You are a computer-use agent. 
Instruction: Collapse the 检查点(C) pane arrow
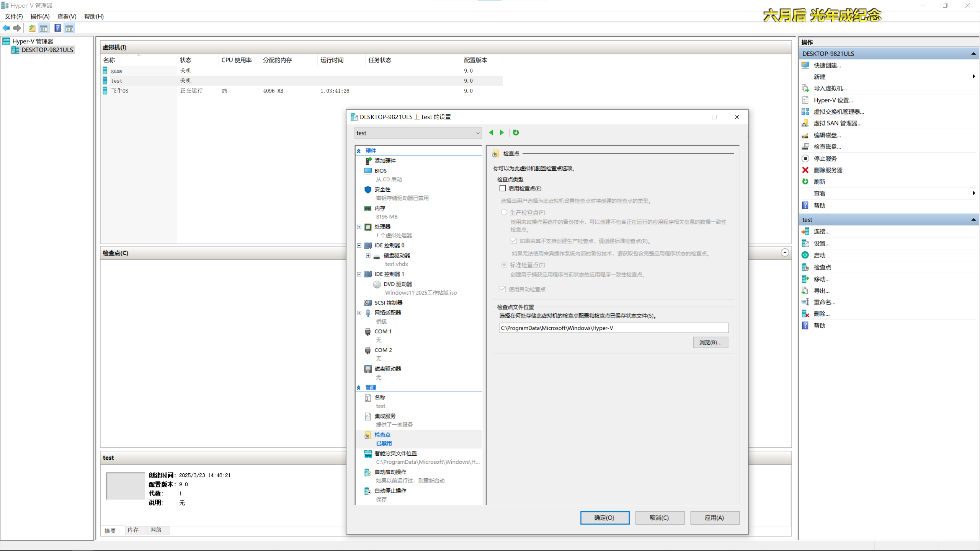[785, 253]
